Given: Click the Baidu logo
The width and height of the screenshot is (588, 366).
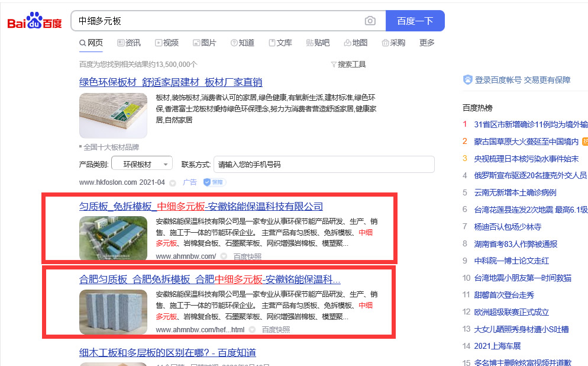Looking at the screenshot, I should pyautogui.click(x=34, y=21).
